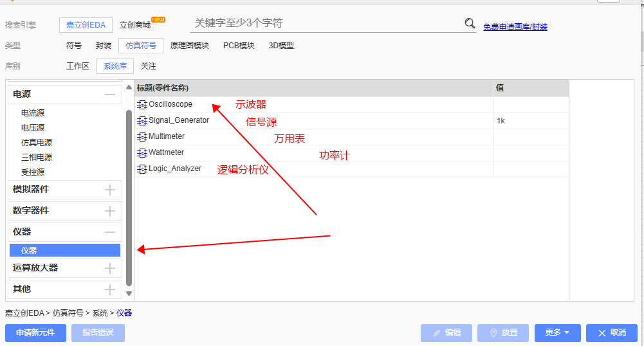Click the Multimeter component symbol icon
The width and height of the screenshot is (644, 346).
142,137
